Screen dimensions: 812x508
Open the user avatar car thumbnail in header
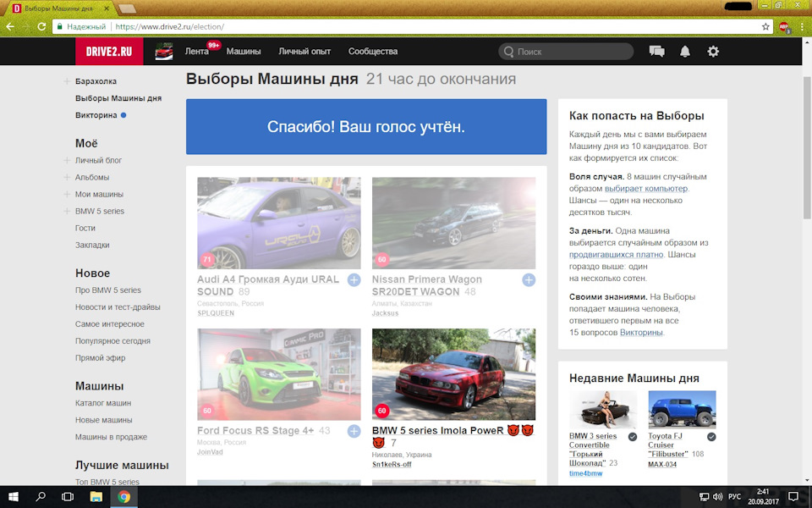coord(164,52)
